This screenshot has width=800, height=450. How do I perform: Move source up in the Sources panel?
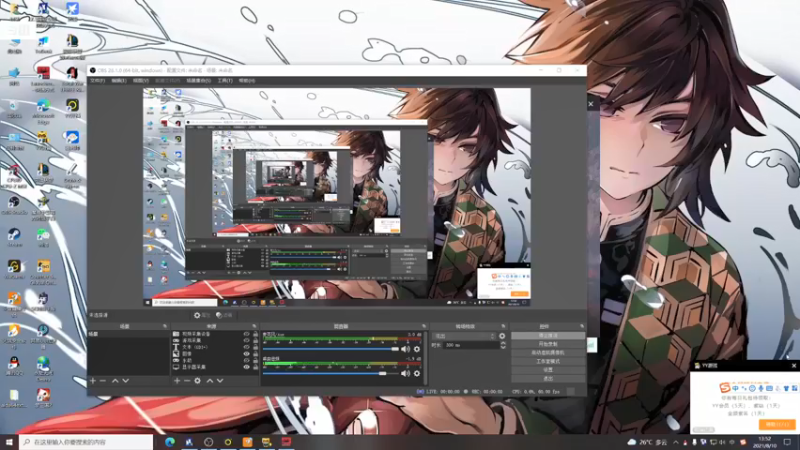click(210, 381)
